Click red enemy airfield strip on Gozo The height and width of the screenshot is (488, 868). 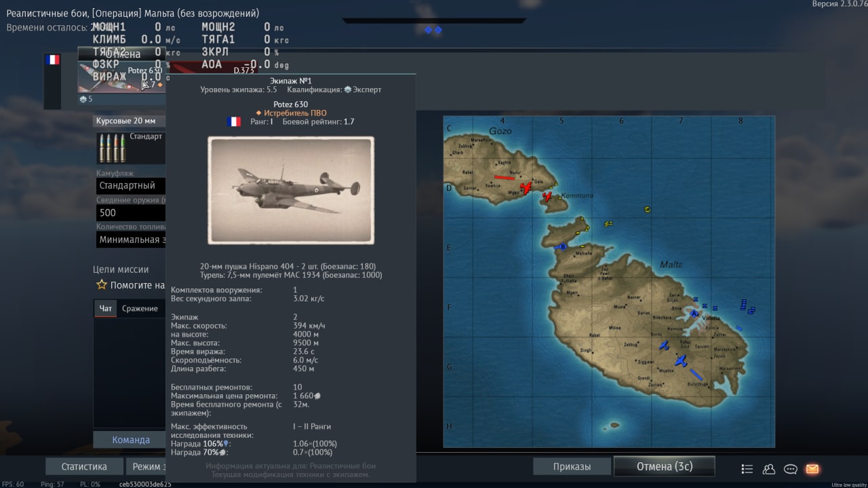504,178
